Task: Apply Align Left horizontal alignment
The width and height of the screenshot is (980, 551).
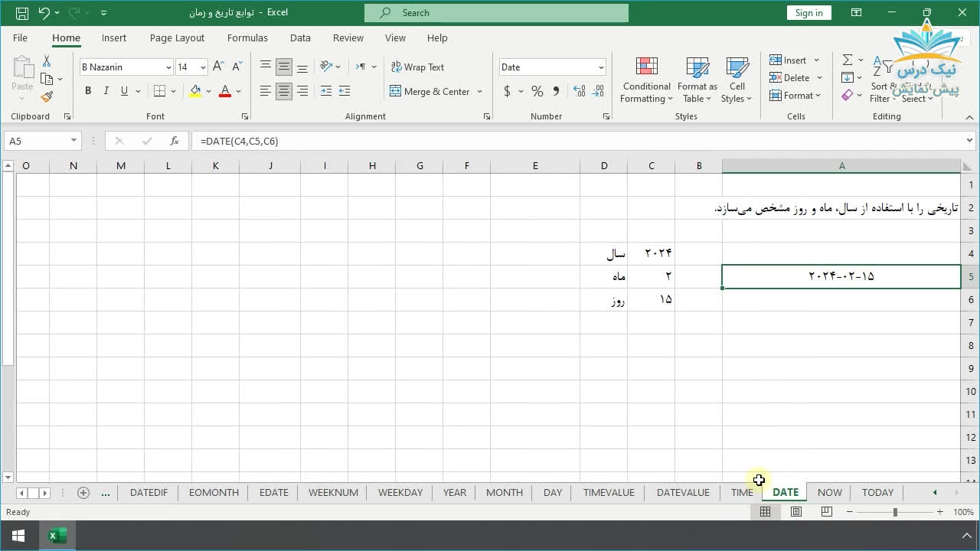Action: coord(266,91)
